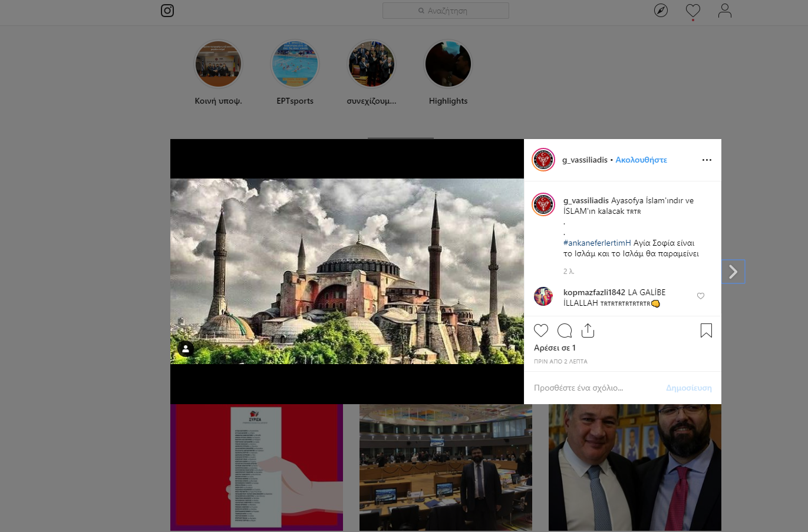
Task: Click the comment speech bubble icon
Action: coord(565,331)
